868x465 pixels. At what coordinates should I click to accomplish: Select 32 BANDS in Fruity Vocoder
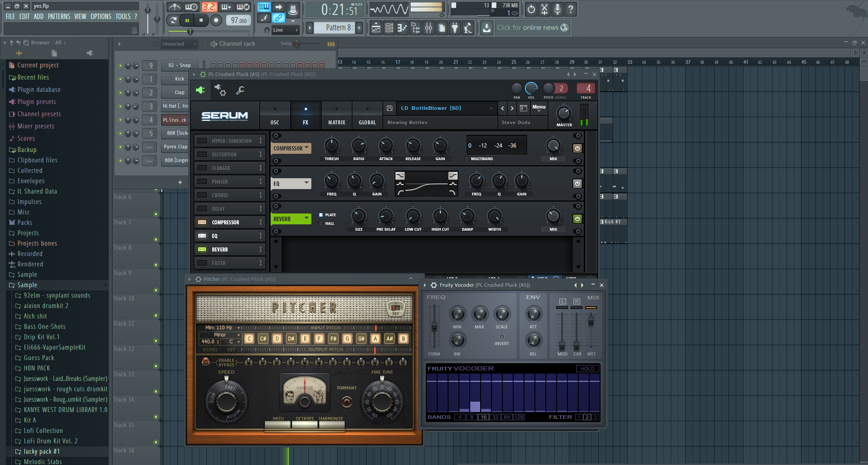pyautogui.click(x=495, y=417)
